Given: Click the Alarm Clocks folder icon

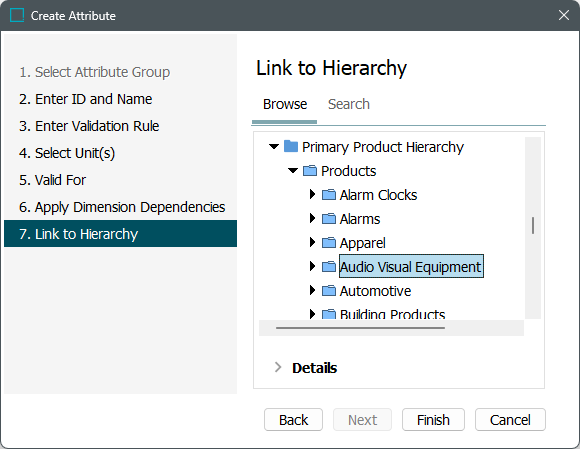Looking at the screenshot, I should click(328, 195).
